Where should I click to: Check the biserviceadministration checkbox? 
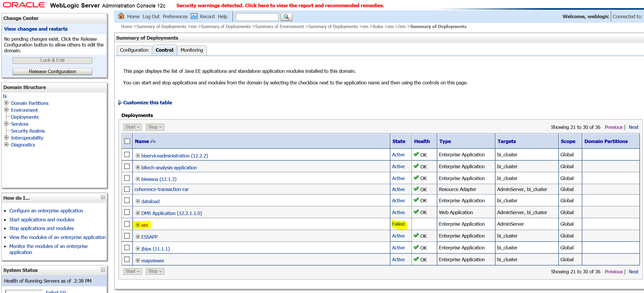click(127, 154)
